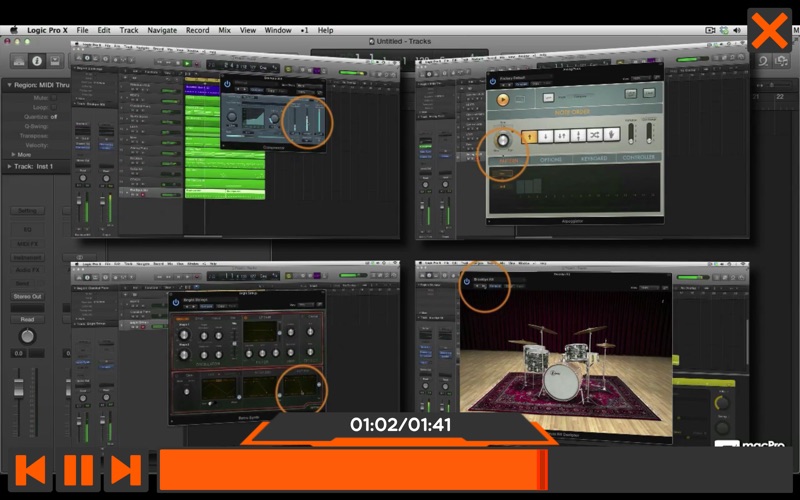Open the Navigate menu

[x=162, y=30]
